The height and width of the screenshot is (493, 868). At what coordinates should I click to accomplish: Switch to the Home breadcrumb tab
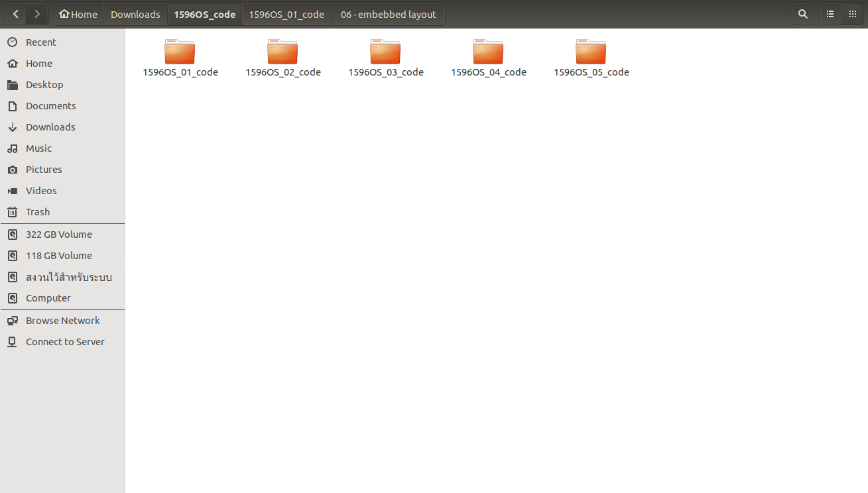78,14
